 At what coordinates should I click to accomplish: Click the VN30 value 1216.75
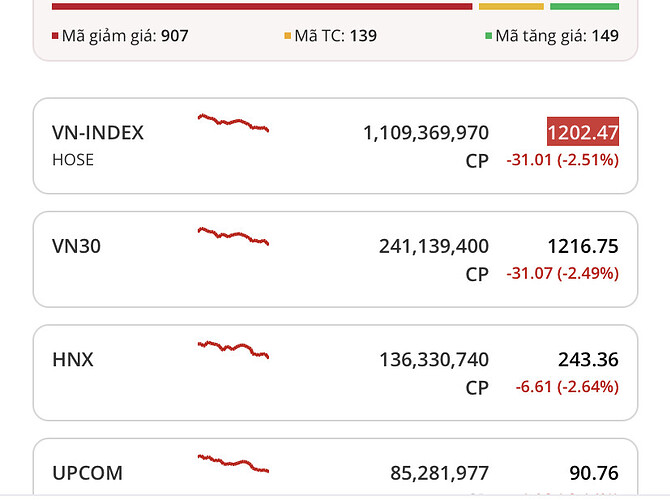point(583,246)
